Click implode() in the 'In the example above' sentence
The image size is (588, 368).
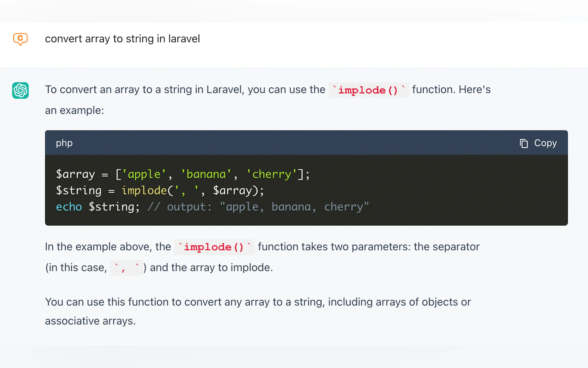pos(214,247)
